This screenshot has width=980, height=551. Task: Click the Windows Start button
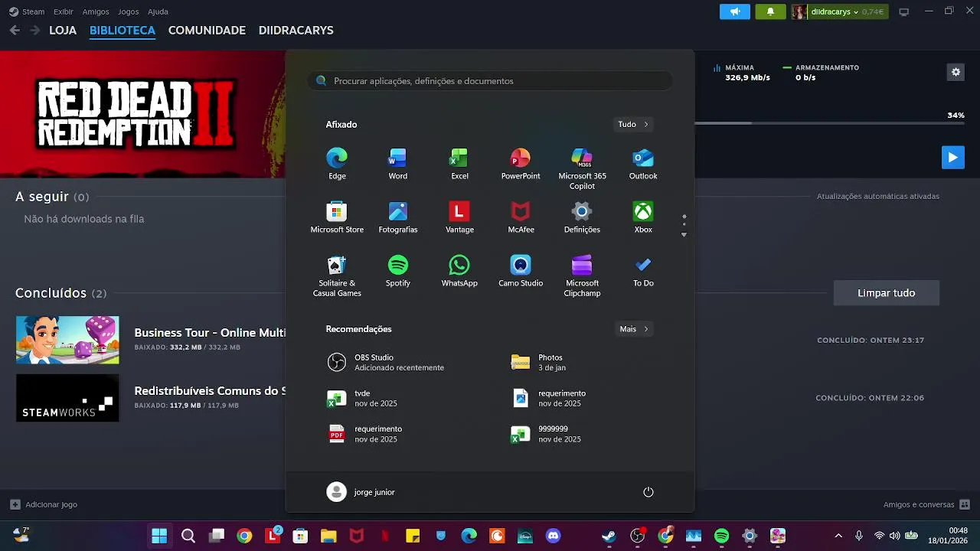[159, 536]
